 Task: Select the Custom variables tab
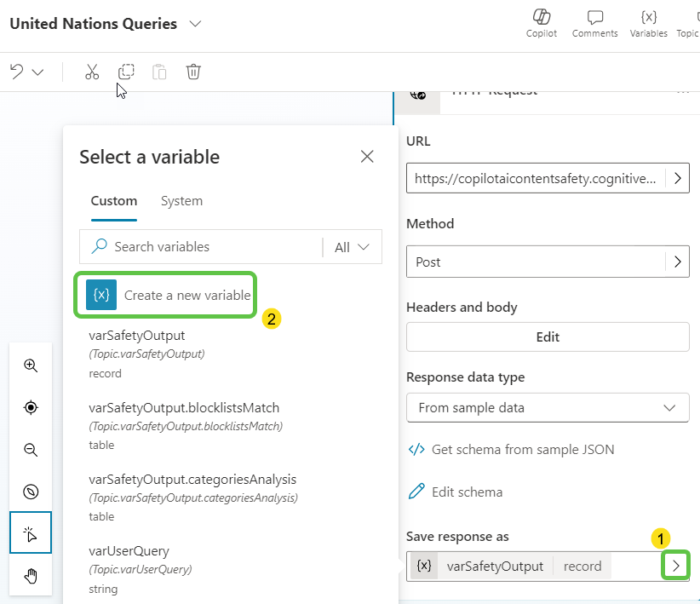113,201
